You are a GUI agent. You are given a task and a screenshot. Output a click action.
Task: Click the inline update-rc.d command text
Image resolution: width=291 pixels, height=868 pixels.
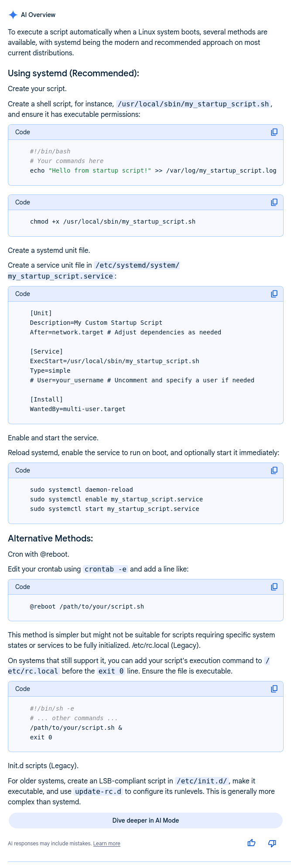(98, 791)
